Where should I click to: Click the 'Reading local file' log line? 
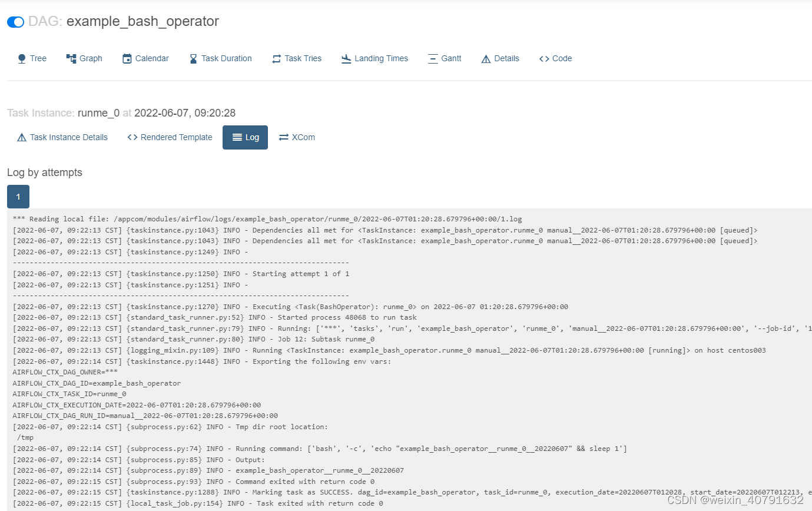point(267,219)
